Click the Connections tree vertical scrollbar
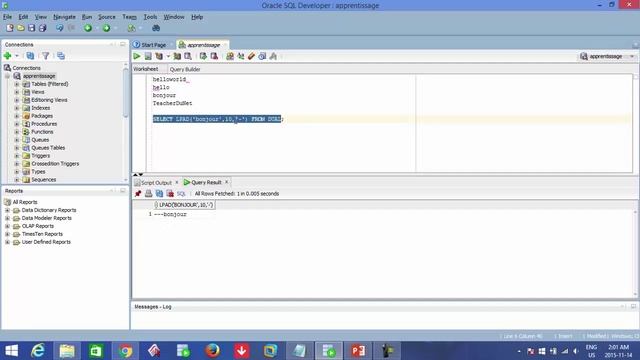Screen dimensions: 640x360 (x=126, y=94)
